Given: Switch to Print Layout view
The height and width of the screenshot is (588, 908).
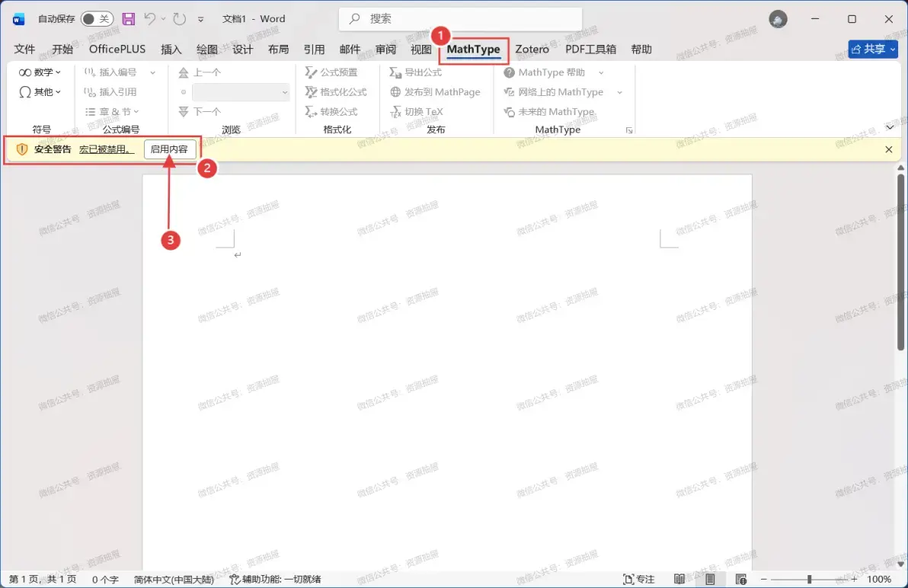Looking at the screenshot, I should pyautogui.click(x=710, y=579).
